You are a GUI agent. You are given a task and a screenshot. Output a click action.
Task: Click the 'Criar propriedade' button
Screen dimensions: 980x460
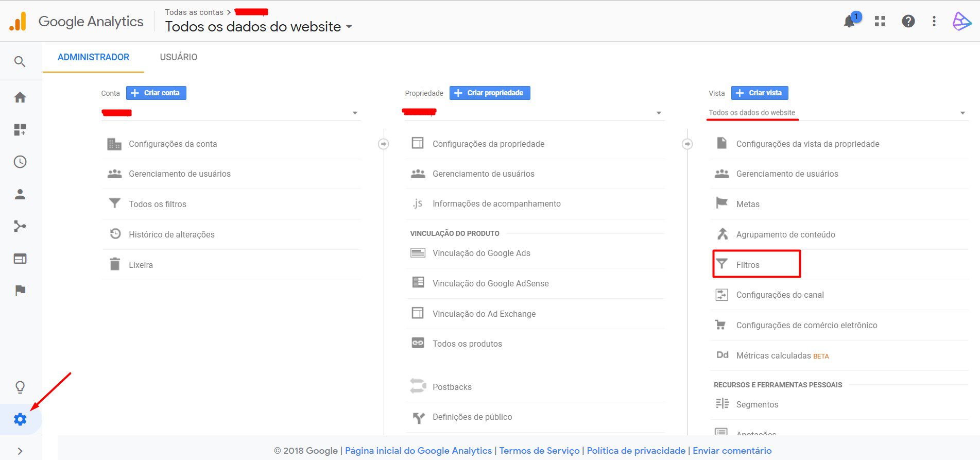click(x=490, y=93)
